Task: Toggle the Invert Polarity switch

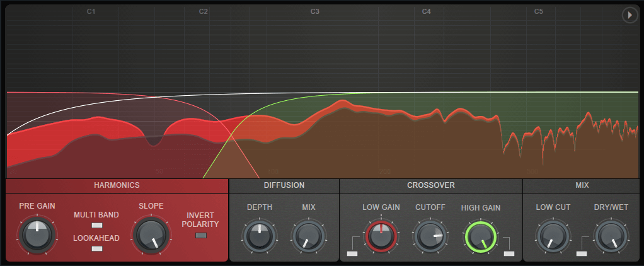Action: pyautogui.click(x=201, y=235)
